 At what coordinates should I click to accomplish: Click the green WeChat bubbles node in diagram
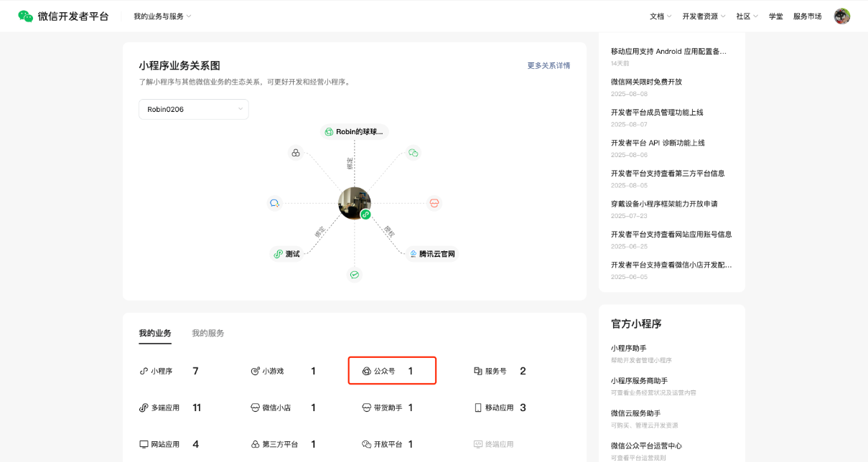click(x=413, y=153)
